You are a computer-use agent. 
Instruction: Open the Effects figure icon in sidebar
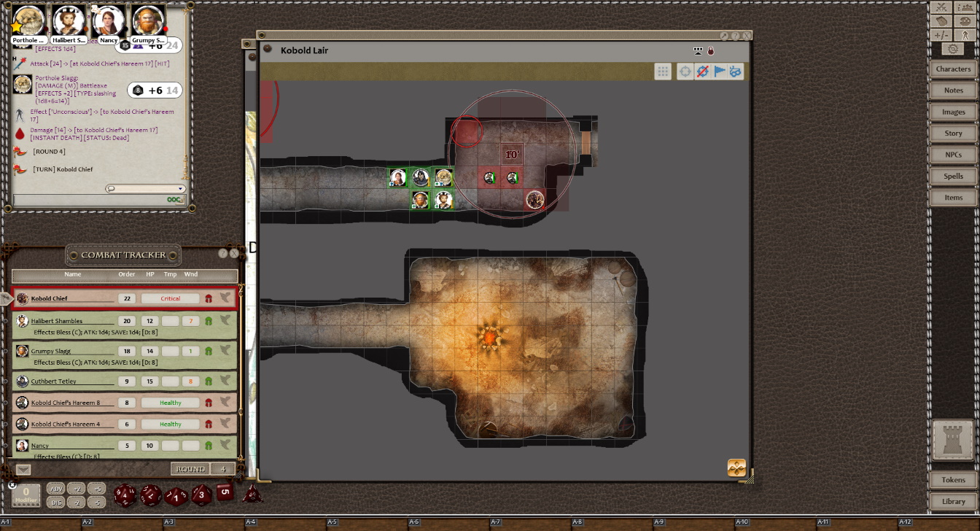pyautogui.click(x=965, y=35)
